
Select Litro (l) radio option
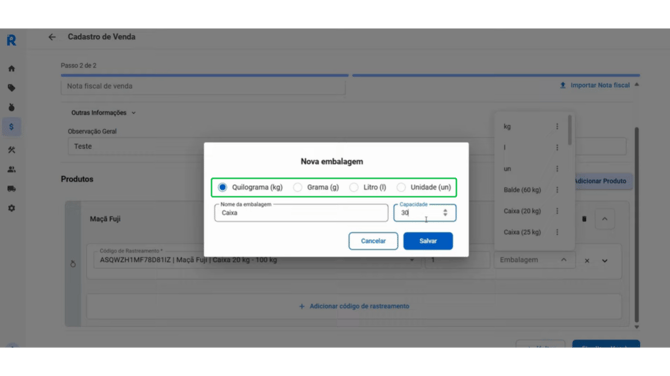point(354,187)
